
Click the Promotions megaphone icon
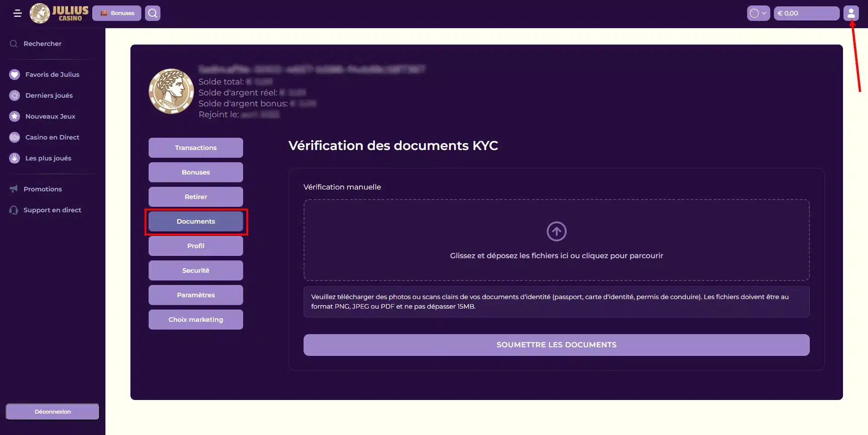point(13,189)
